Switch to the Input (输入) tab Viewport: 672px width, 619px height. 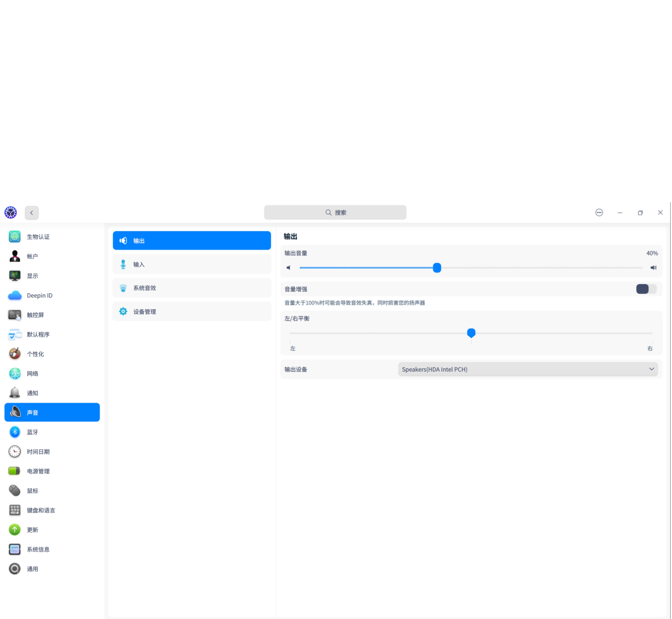click(x=192, y=264)
